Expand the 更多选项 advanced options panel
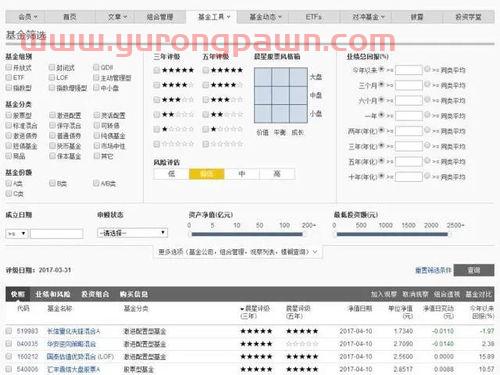Screen dimensions: 500x375 tap(237, 252)
